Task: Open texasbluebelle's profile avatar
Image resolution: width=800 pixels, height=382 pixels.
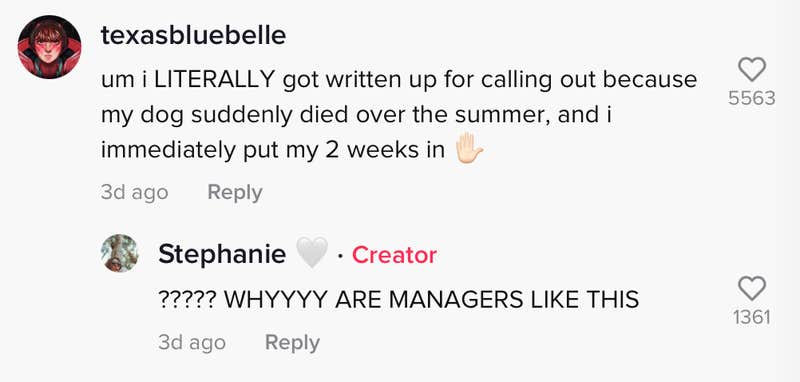Action: click(49, 47)
